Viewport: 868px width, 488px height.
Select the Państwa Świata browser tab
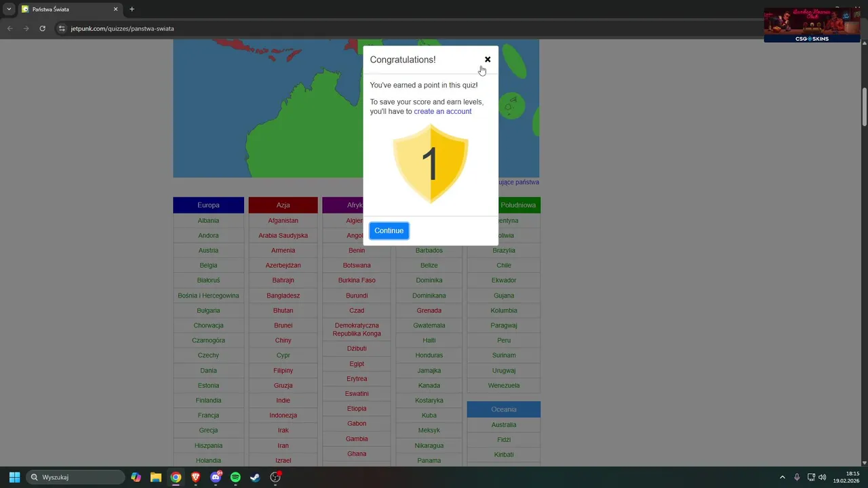click(70, 9)
